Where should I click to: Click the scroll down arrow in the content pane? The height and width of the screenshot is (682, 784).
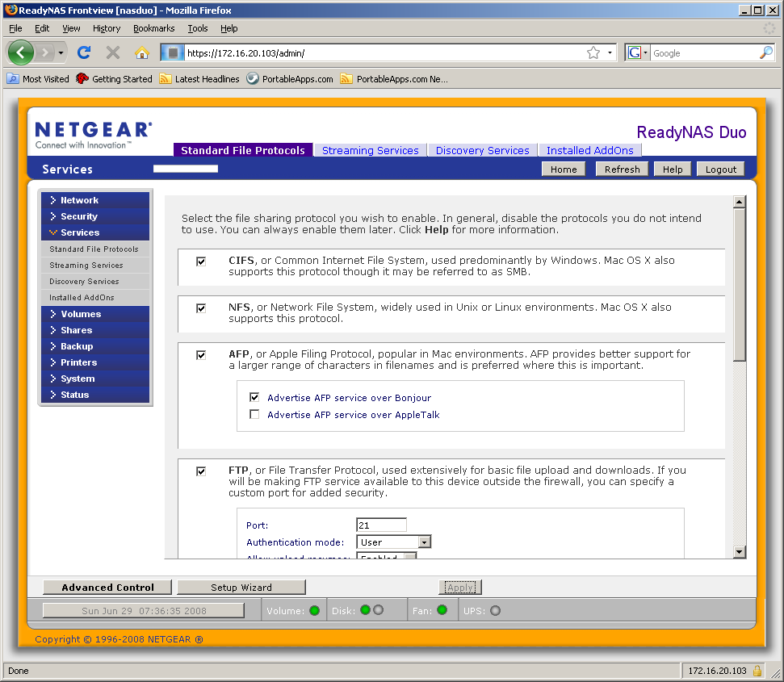pos(740,552)
